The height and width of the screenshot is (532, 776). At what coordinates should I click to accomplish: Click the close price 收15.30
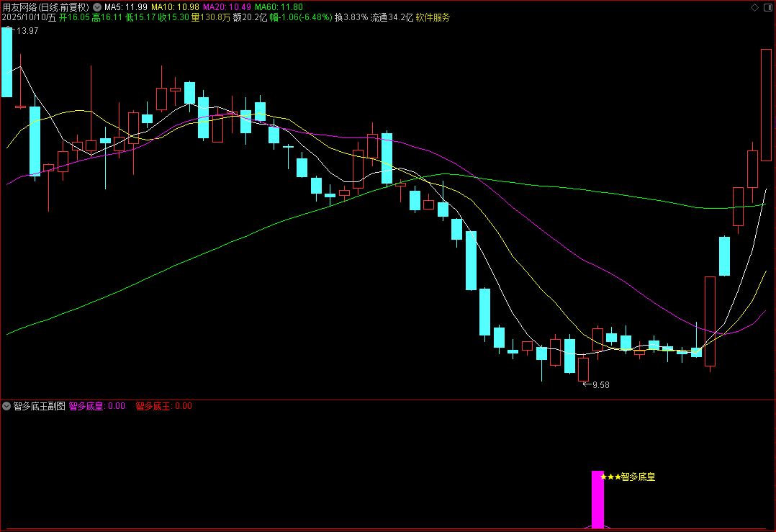tap(173, 18)
